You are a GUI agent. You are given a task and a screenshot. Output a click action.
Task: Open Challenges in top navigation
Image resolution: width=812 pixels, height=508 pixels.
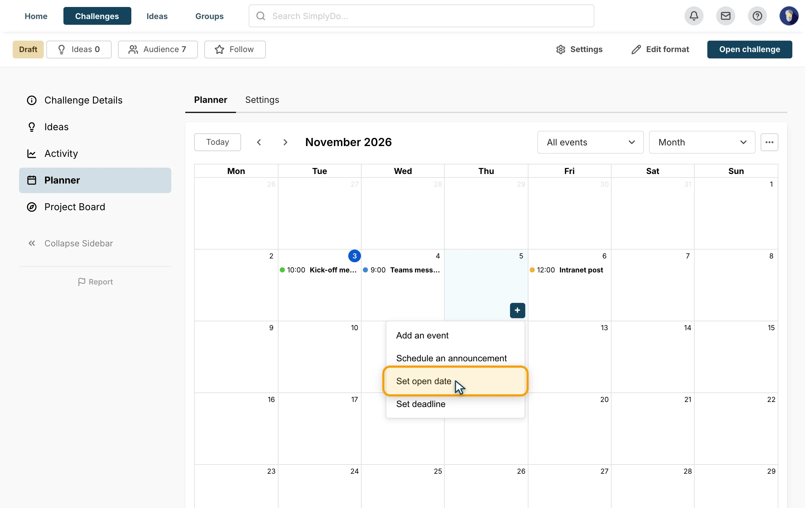pos(97,16)
